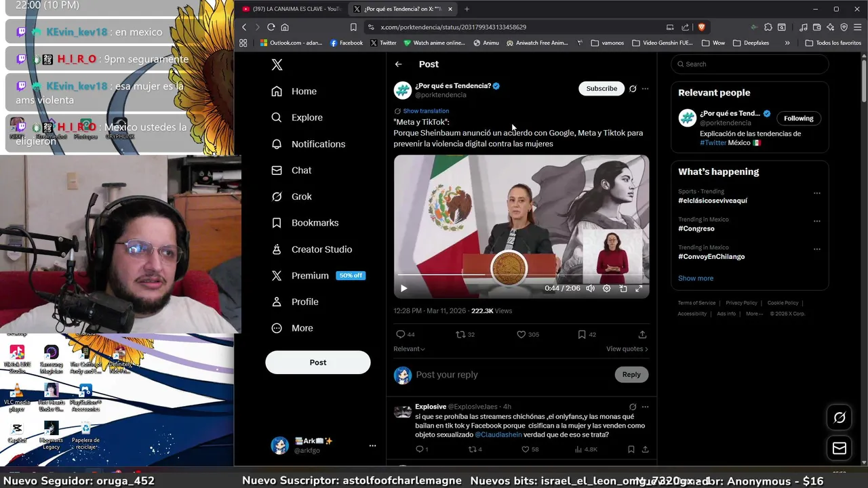Open Profile in X sidebar
Viewport: 868px width, 488px height.
294,302
